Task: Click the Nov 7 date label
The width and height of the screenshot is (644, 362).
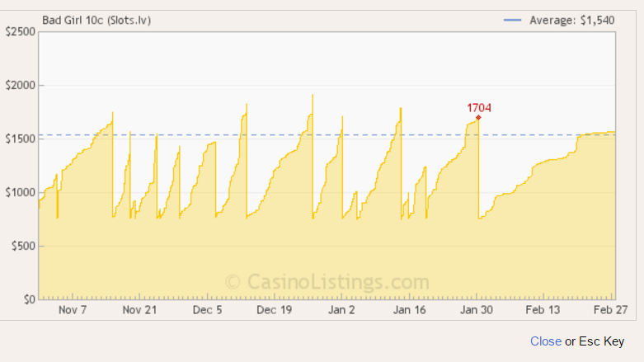Action: coord(73,310)
